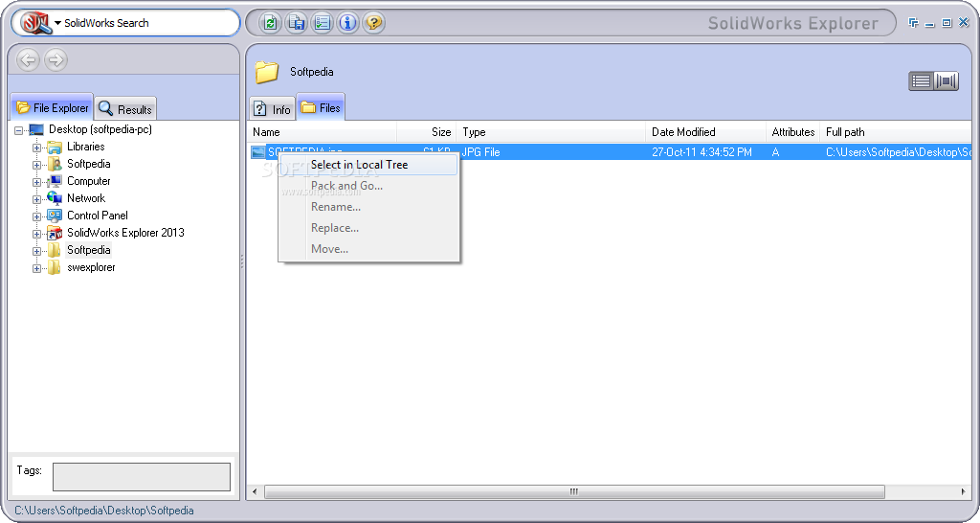
Task: Select Libraries in the file tree
Action: (x=85, y=147)
